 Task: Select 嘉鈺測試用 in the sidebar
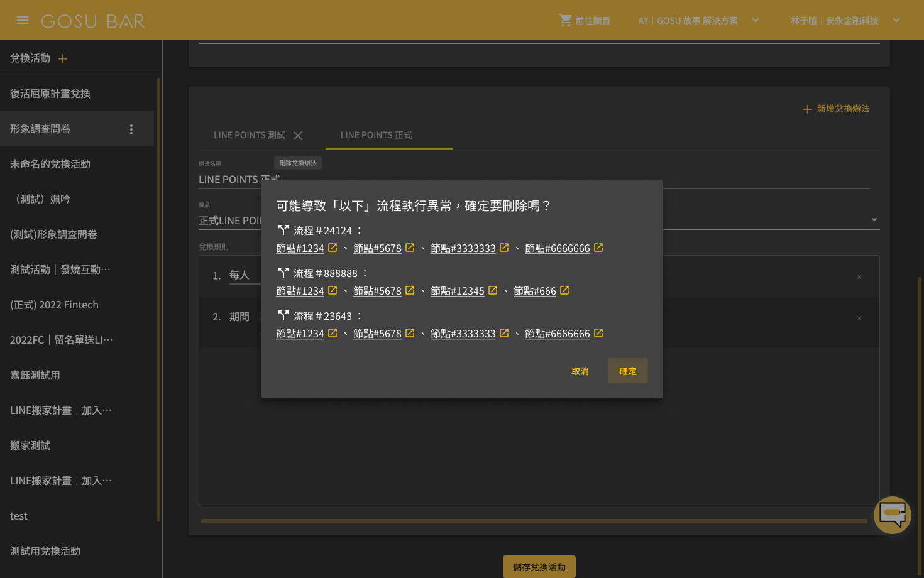pos(77,375)
